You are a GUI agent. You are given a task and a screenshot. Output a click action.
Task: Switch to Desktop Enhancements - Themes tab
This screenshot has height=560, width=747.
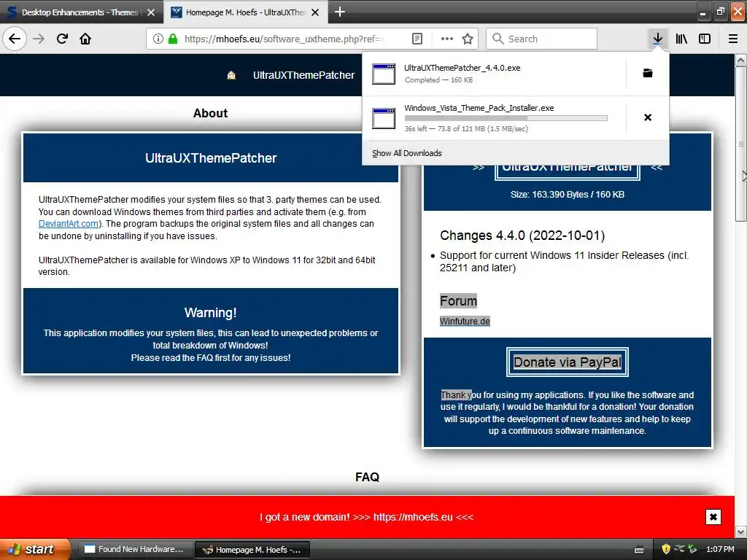coord(81,12)
